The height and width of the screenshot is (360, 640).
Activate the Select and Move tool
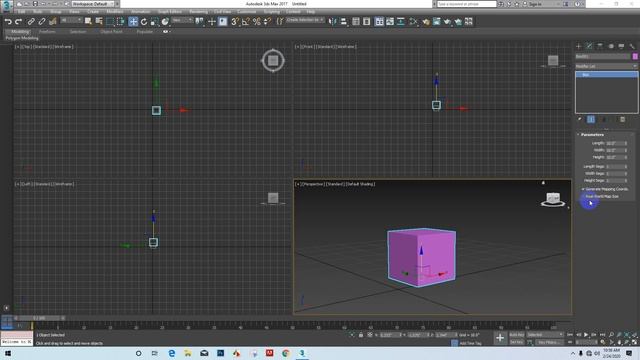133,22
